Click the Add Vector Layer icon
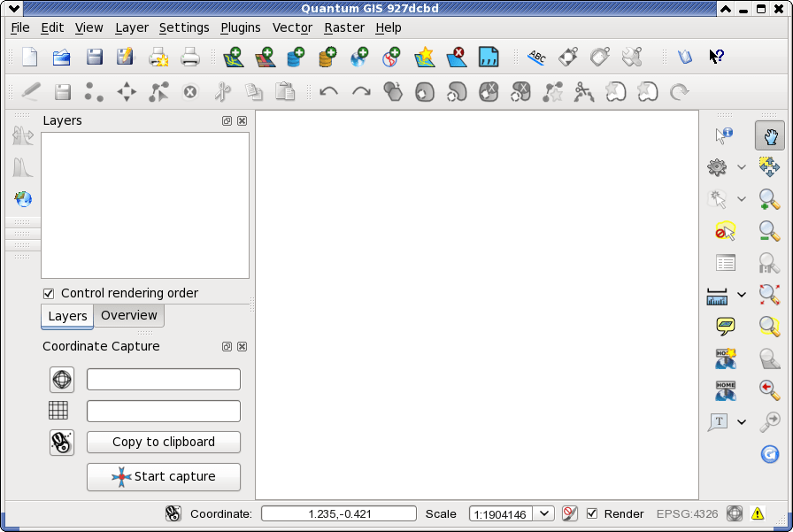The image size is (793, 532). (233, 57)
